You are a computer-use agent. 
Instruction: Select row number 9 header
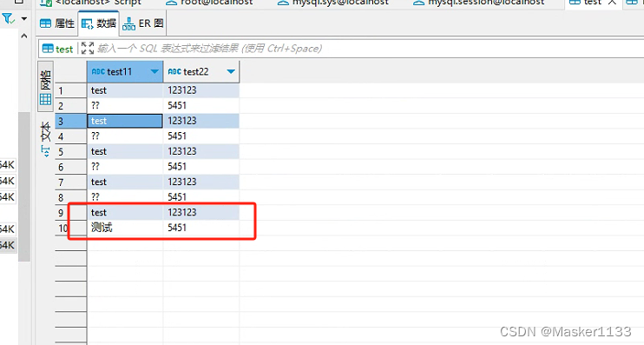point(70,212)
